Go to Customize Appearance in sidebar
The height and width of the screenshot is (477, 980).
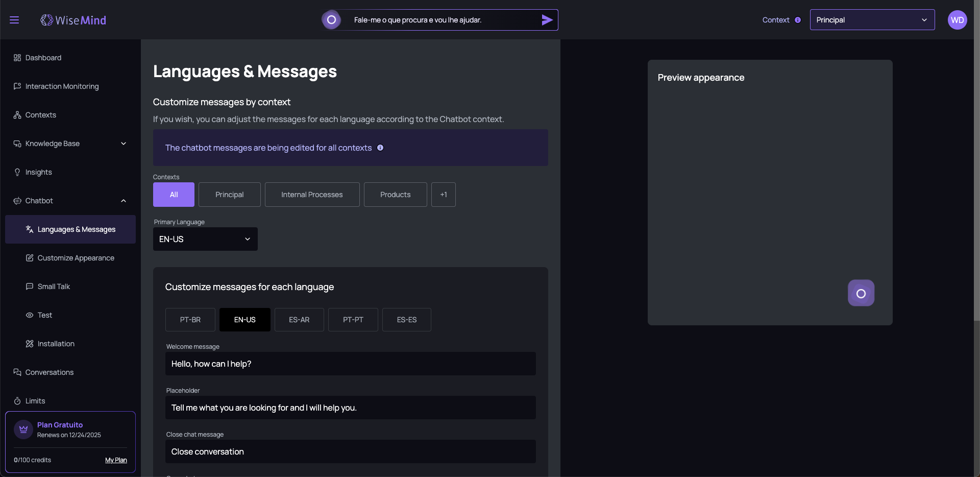click(x=76, y=258)
